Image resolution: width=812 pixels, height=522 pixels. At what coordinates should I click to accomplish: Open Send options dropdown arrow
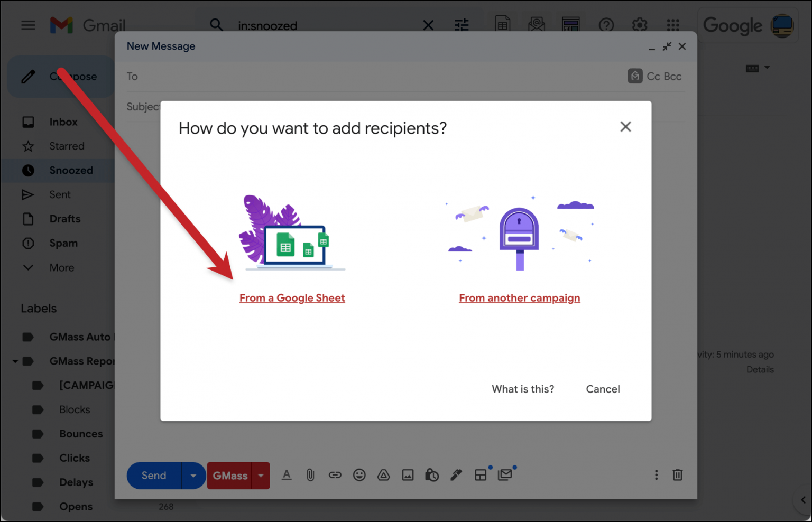pos(193,476)
